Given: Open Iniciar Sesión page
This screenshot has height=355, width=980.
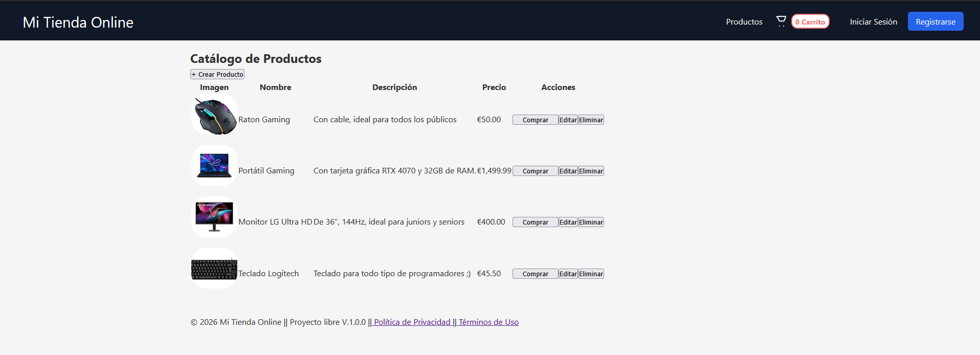Looking at the screenshot, I should (x=873, y=21).
